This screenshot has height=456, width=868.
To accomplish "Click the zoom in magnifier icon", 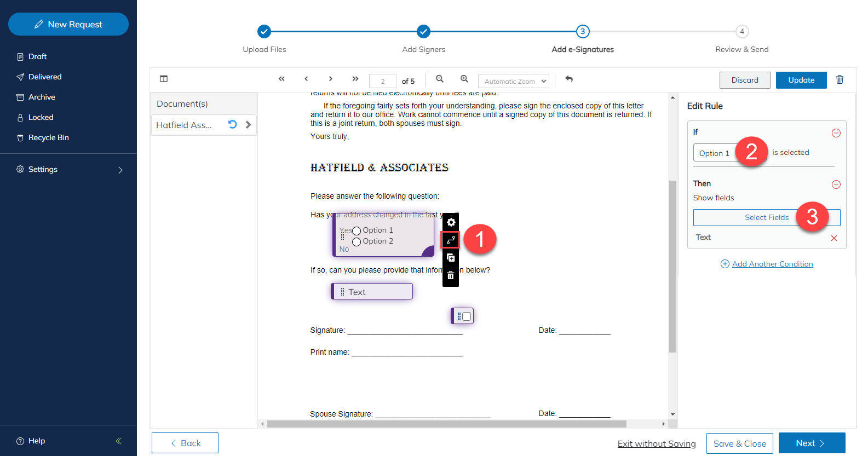I will pyautogui.click(x=464, y=79).
